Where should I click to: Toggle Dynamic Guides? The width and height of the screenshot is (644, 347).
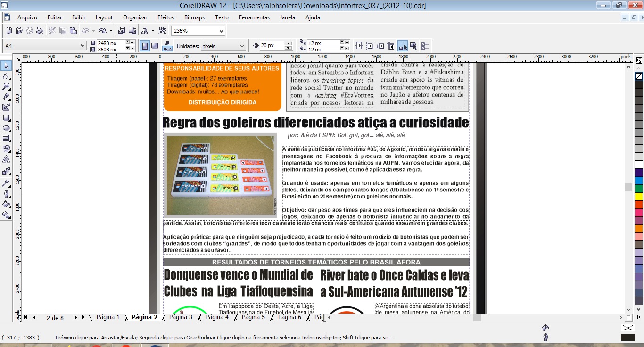pyautogui.click(x=391, y=46)
